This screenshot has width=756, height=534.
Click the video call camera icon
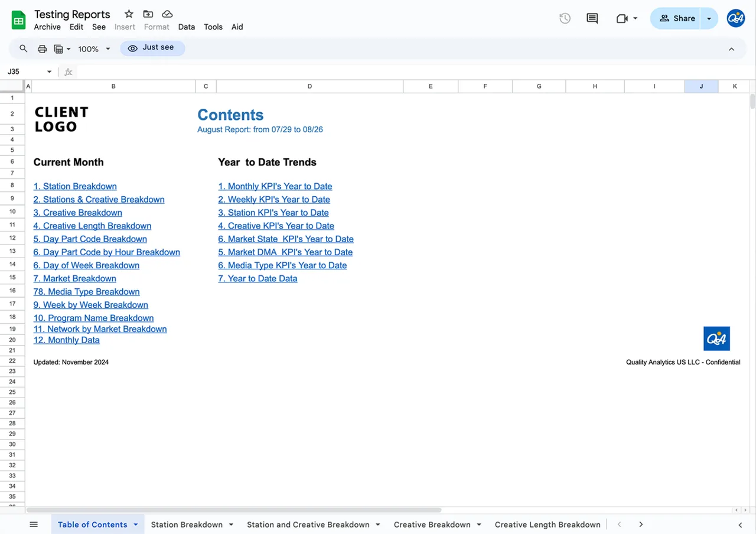(x=621, y=18)
